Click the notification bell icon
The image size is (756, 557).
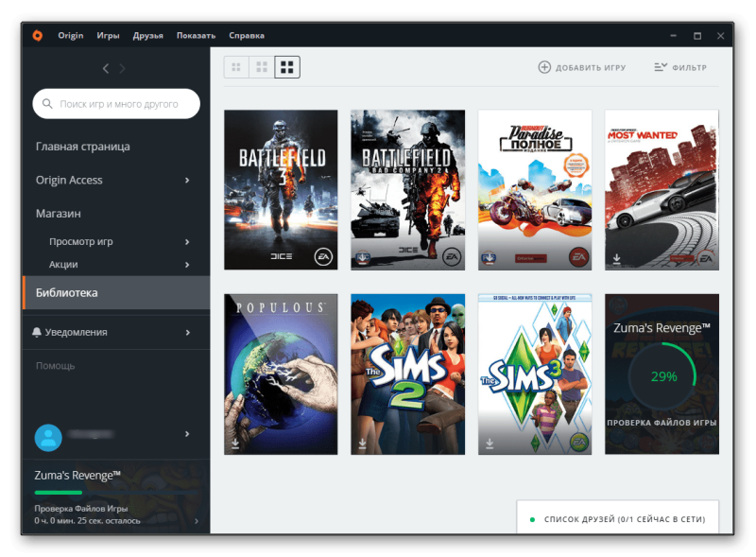[37, 332]
